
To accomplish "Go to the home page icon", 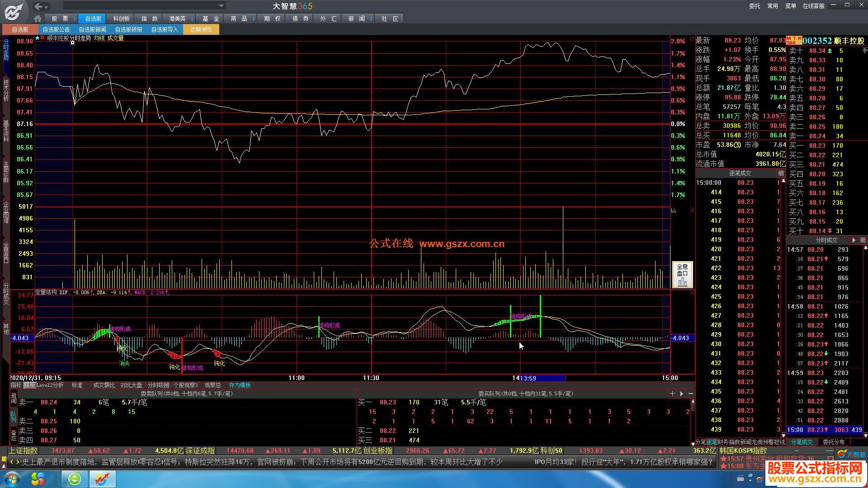I will [x=38, y=19].
